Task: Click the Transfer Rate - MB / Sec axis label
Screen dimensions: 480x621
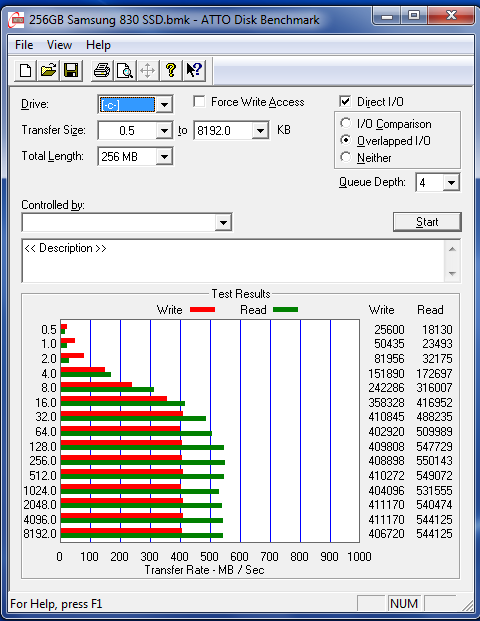Action: (x=204, y=570)
